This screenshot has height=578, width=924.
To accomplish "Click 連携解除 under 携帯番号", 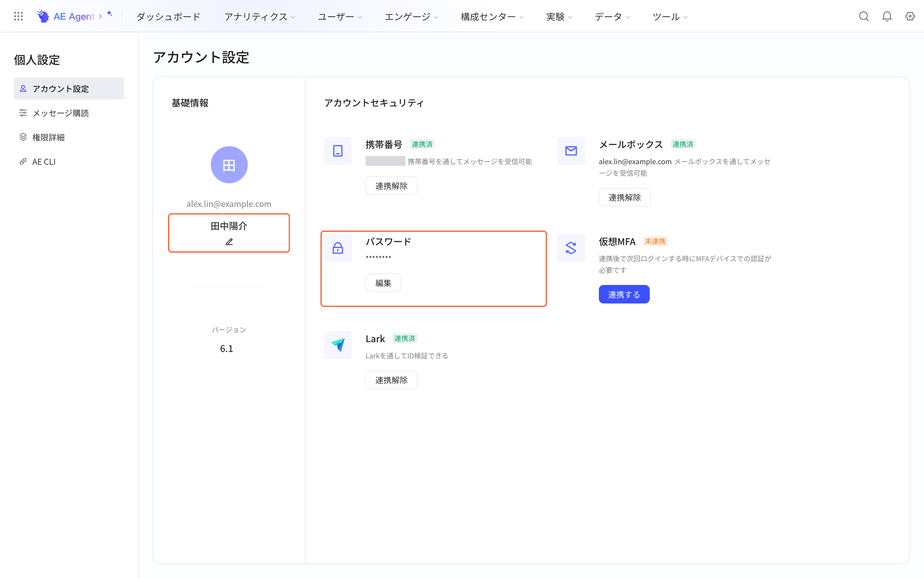I will [x=391, y=186].
